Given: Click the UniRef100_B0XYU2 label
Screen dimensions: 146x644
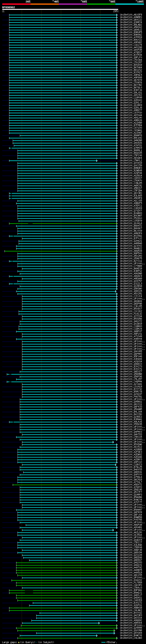Looking at the screenshot, I should (x=131, y=612).
